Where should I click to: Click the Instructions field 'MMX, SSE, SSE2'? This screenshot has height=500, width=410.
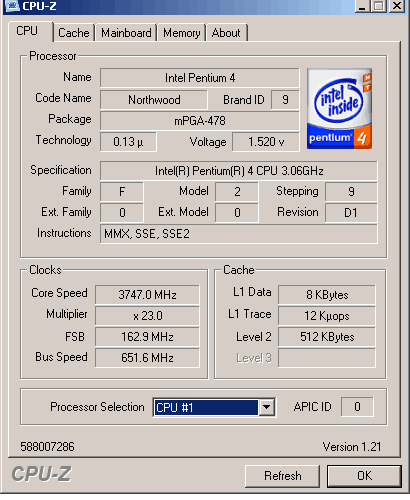[x=239, y=234]
